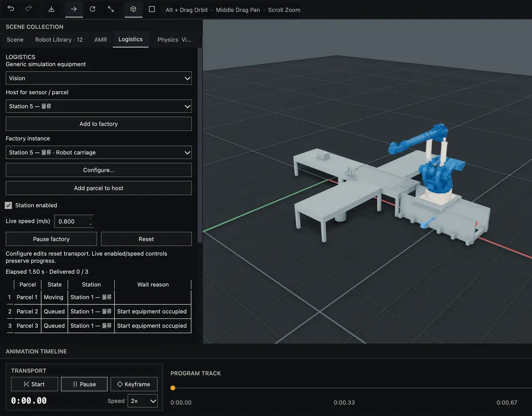Toggle the 3D cube view icon
The image size is (532, 416).
(x=133, y=9)
